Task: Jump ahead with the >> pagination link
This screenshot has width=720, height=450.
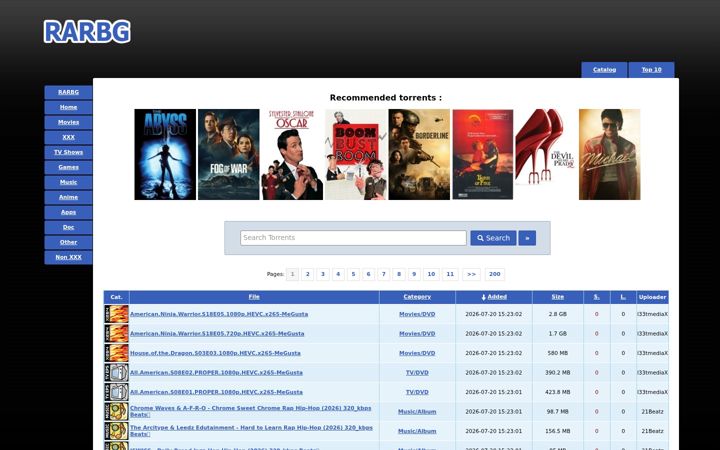Action: pos(472,274)
